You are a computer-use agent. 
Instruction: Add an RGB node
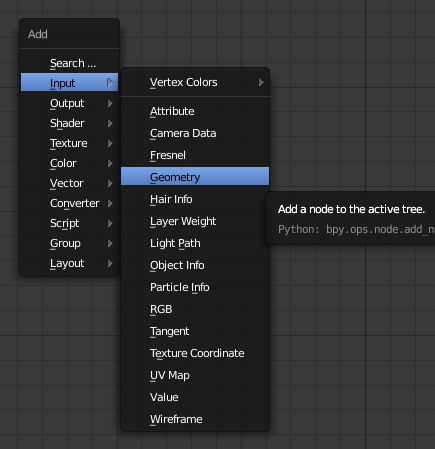pyautogui.click(x=195, y=309)
